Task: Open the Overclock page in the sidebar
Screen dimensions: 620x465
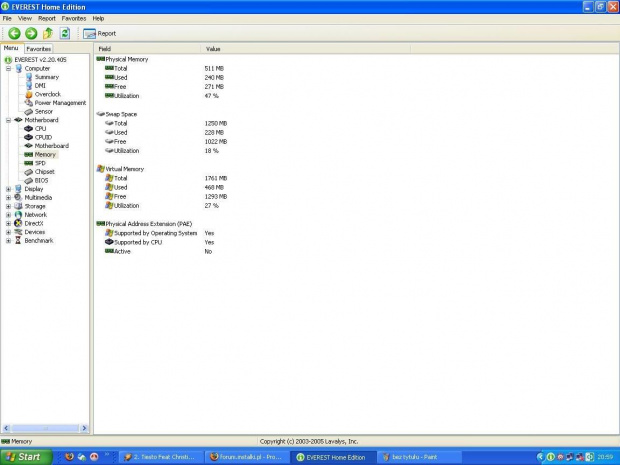Action: [47, 94]
